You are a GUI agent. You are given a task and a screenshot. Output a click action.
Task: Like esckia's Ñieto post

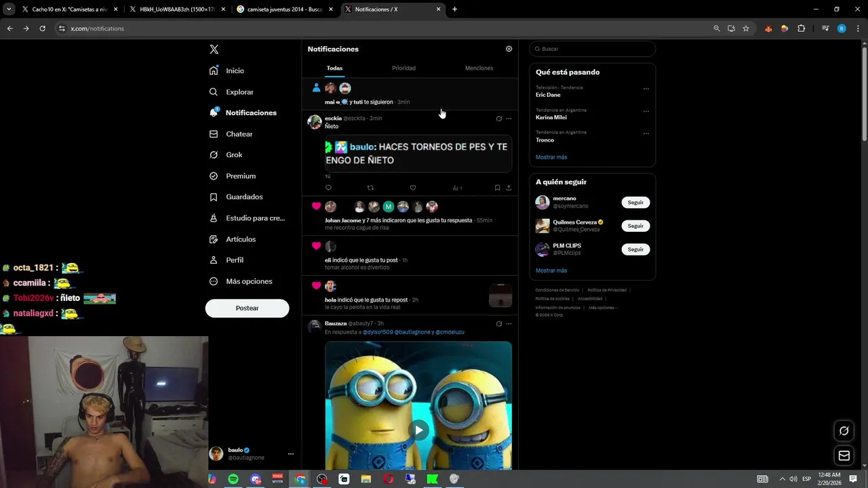pyautogui.click(x=412, y=188)
